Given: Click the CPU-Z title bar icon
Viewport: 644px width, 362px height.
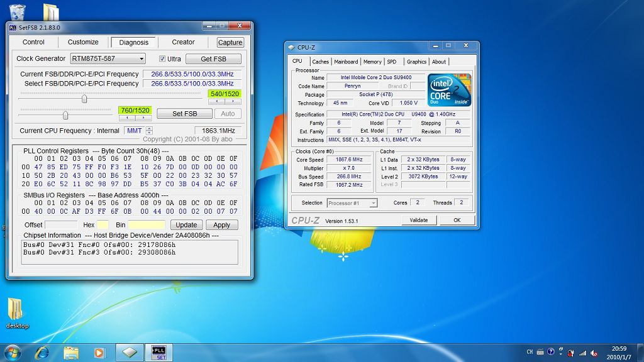Looking at the screenshot, I should 292,47.
